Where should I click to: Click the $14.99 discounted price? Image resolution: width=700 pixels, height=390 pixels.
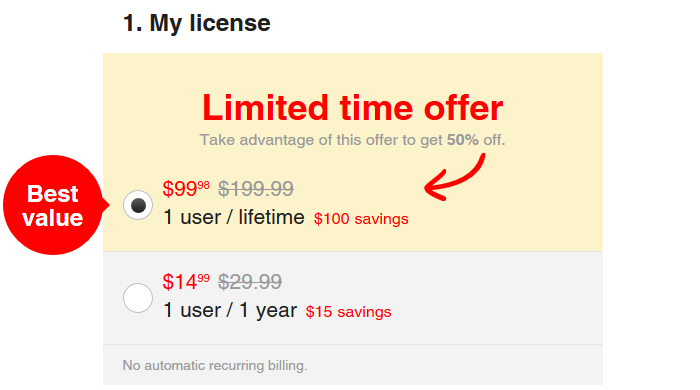[186, 282]
